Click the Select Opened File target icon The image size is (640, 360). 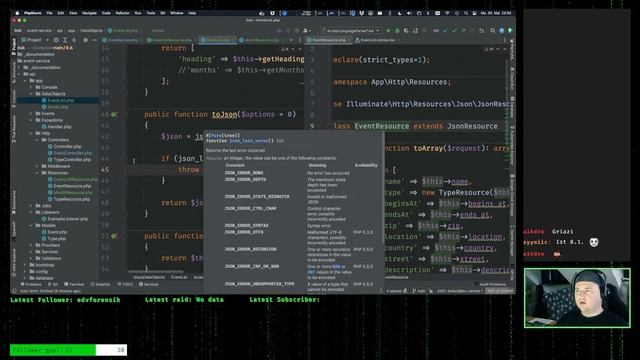[56, 40]
